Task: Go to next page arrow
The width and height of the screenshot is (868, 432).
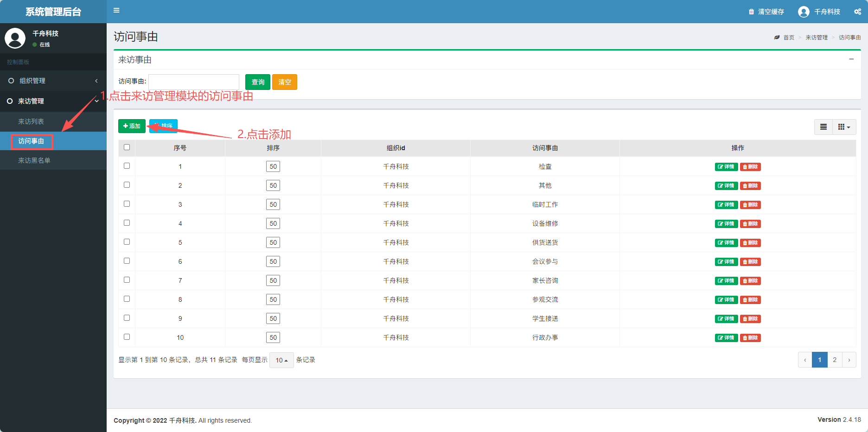Action: pos(849,360)
